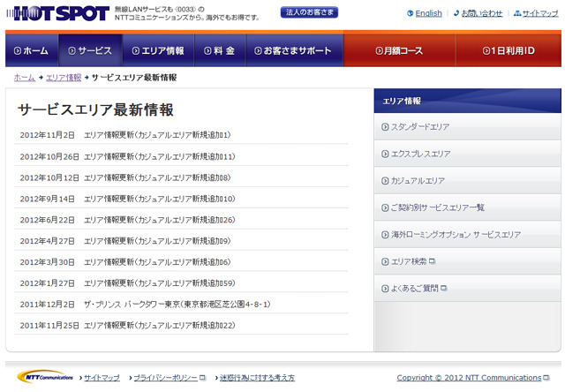Switch to the English site link
This screenshot has width=565, height=392.
[428, 13]
